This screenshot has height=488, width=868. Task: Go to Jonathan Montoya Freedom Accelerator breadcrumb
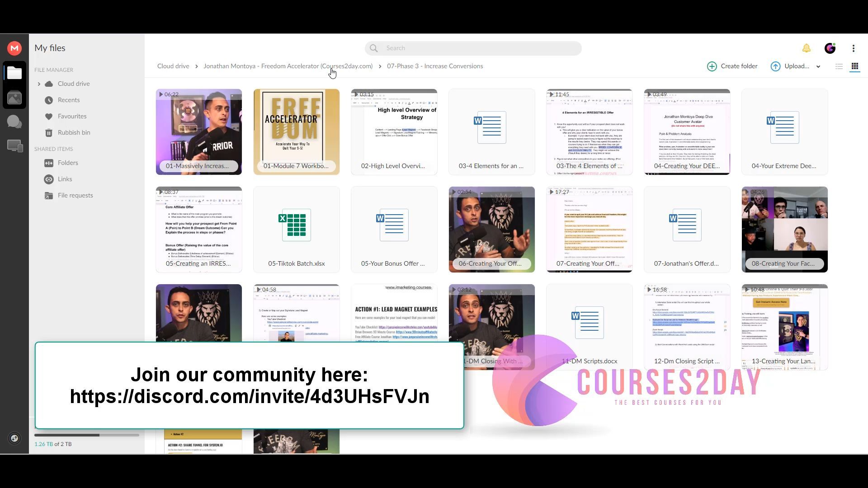[288, 66]
